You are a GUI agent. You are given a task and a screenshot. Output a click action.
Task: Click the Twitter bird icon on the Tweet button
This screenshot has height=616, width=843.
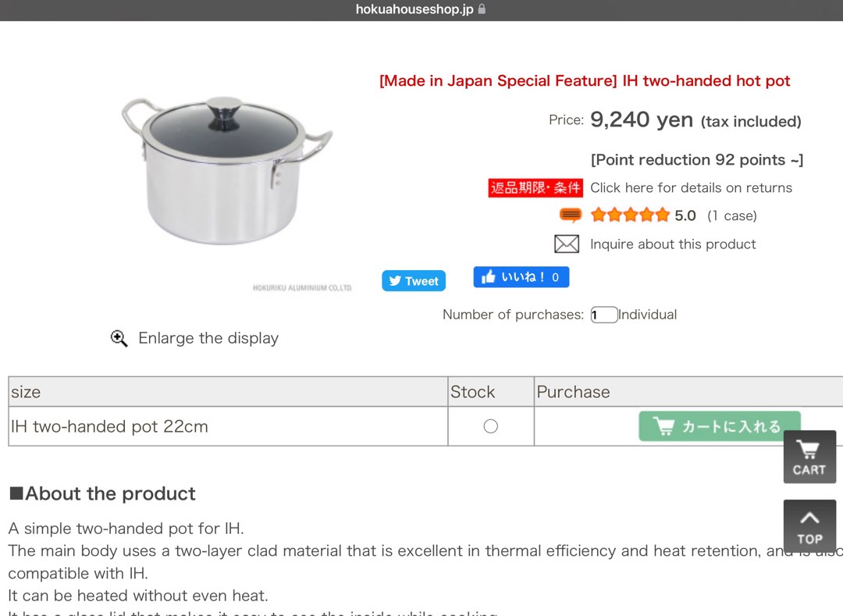click(393, 280)
